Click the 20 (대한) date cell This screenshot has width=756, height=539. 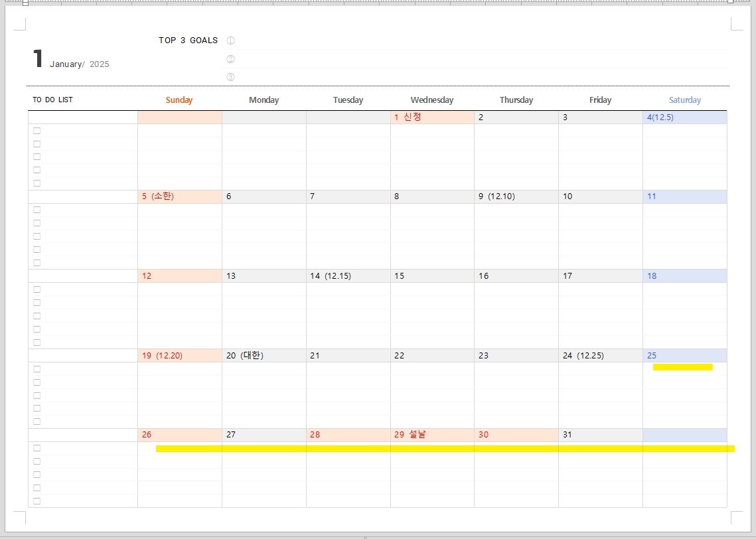tap(264, 355)
